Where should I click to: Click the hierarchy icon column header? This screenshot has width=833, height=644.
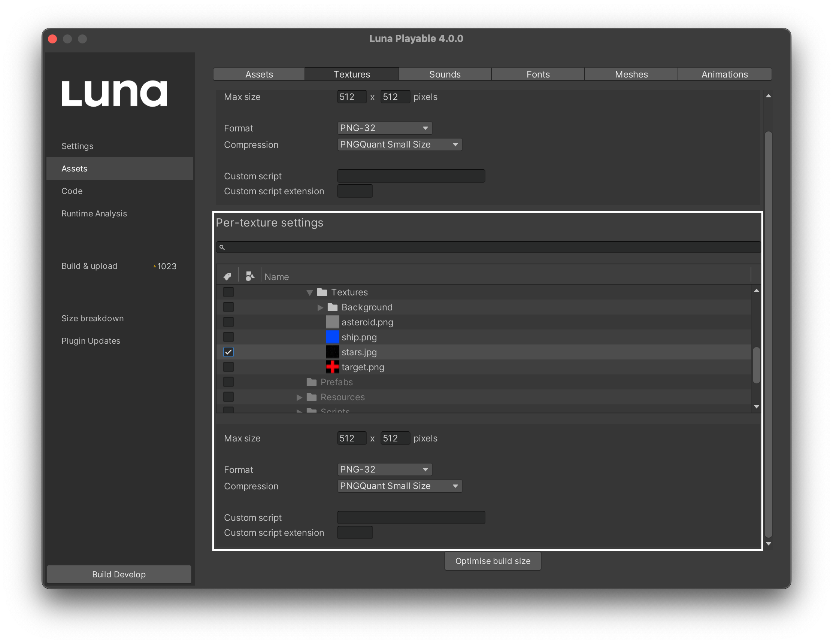250,276
